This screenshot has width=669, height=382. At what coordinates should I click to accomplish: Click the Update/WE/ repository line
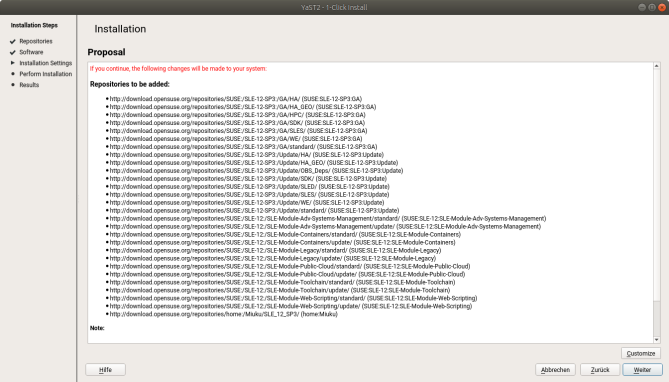247,202
